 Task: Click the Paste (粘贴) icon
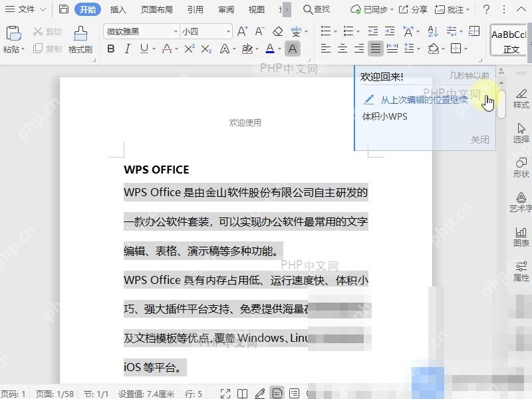pyautogui.click(x=13, y=33)
